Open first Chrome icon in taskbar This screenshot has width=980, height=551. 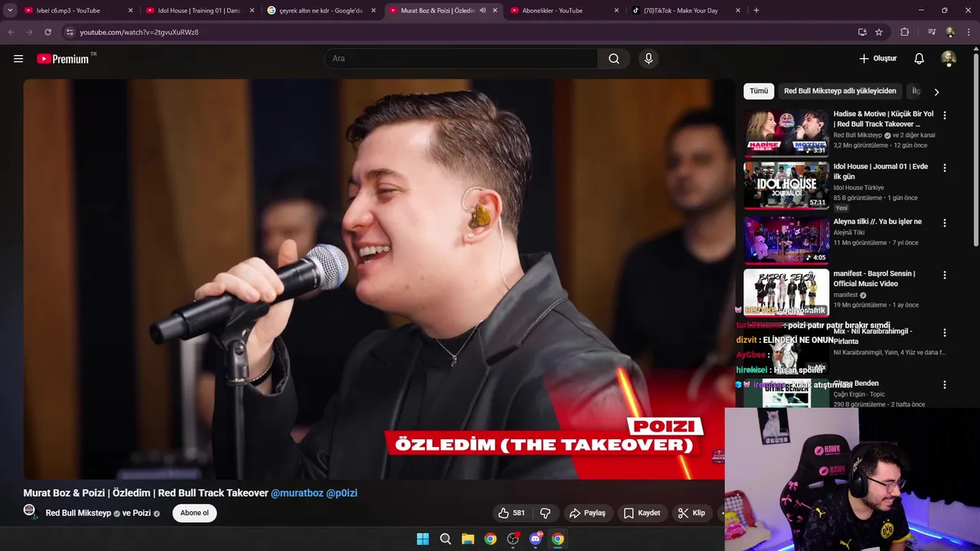coord(490,539)
